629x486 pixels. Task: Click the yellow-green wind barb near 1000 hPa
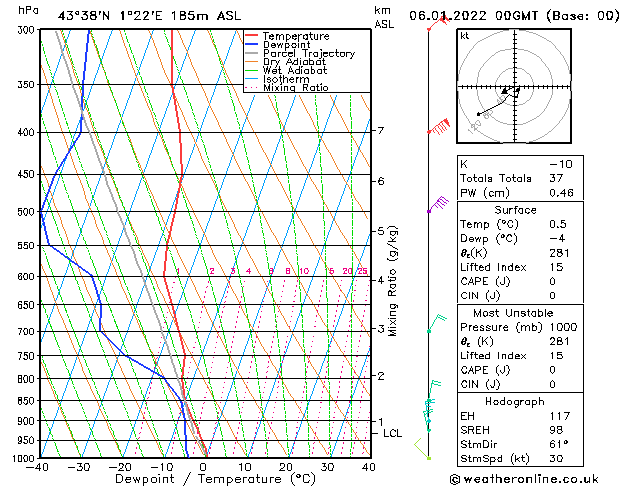point(423,449)
